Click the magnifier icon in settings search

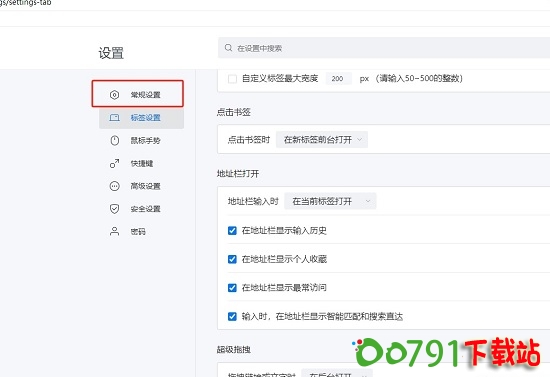pos(228,48)
